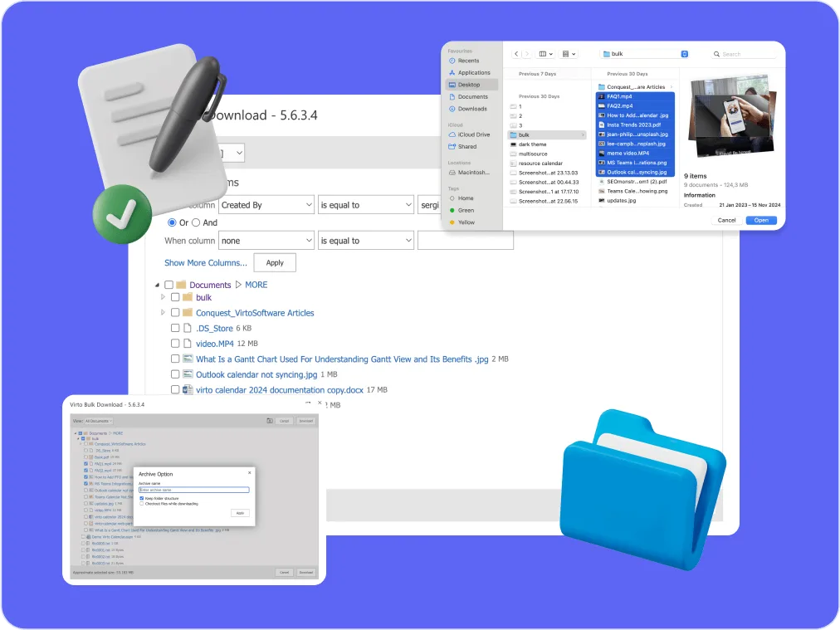This screenshot has width=840, height=630.
Task: Expand the Conquest_VirtoSoftware Articles folder
Action: pos(163,313)
